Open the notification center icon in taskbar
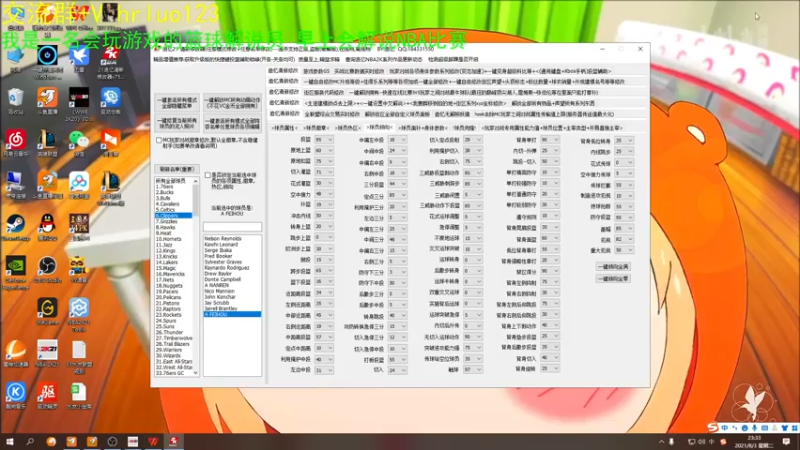The width and height of the screenshot is (800, 450). [x=786, y=442]
